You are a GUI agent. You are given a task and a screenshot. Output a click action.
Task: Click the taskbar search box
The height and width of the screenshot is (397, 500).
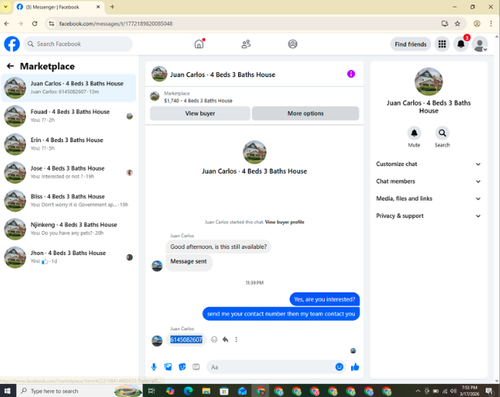(x=79, y=391)
